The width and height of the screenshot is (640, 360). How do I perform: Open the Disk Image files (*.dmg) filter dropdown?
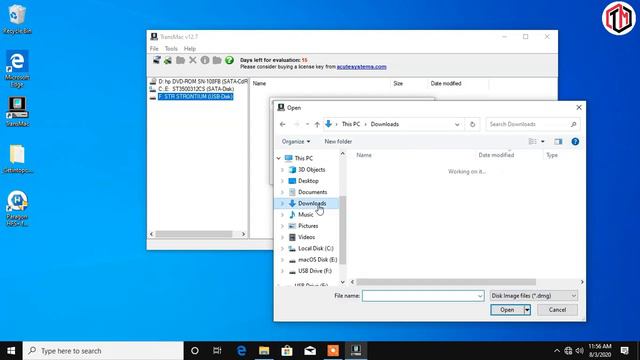(x=533, y=296)
